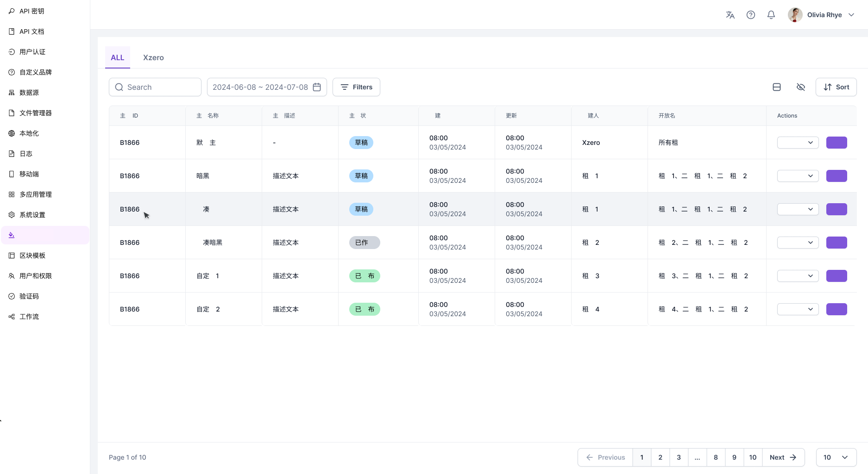
Task: Click the Previous page button
Action: (605, 457)
